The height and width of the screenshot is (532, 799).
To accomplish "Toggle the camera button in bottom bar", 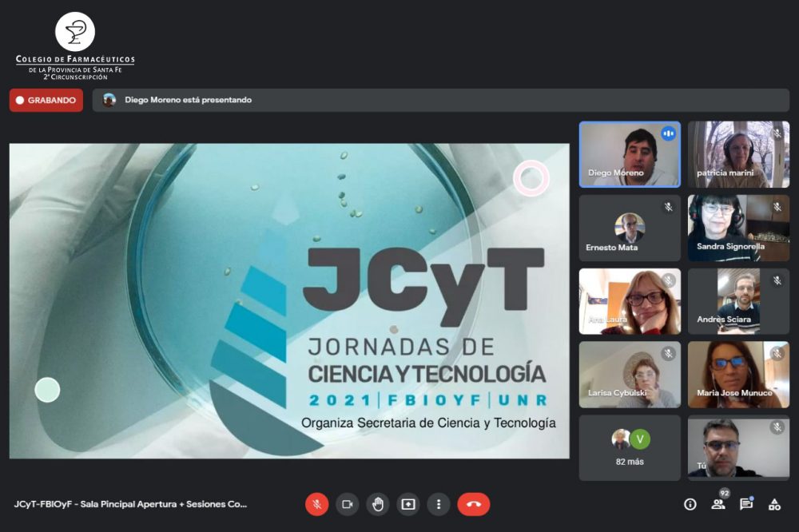I will click(348, 505).
